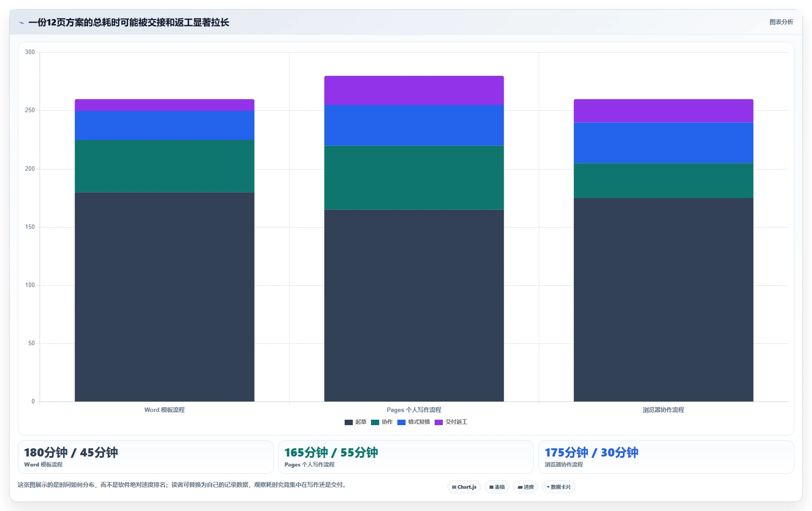Screen dimensions: 812x511
Task: Click the Word bar's dark 起草 segment
Action: [x=165, y=297]
